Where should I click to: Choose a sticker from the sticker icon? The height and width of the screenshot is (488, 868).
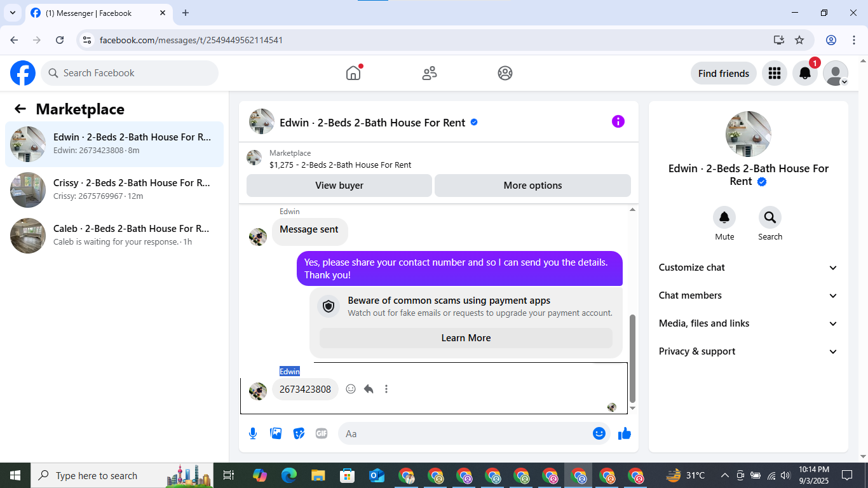tap(299, 433)
